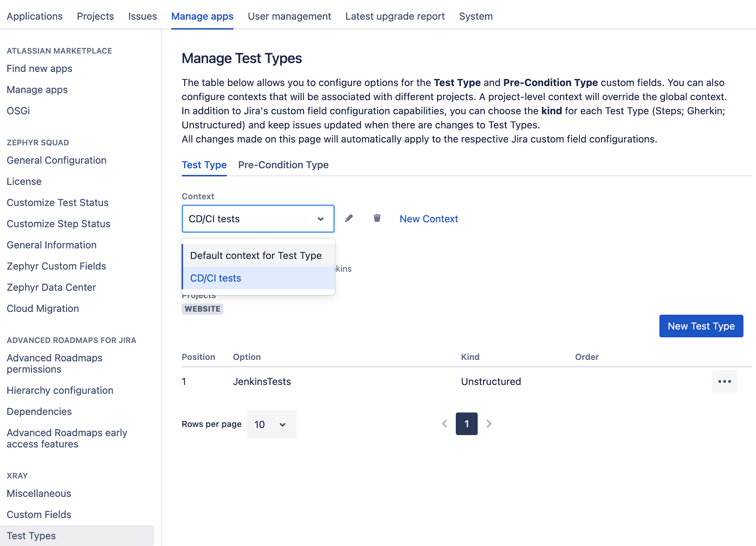Open OSGi sidebar link

[x=18, y=111]
